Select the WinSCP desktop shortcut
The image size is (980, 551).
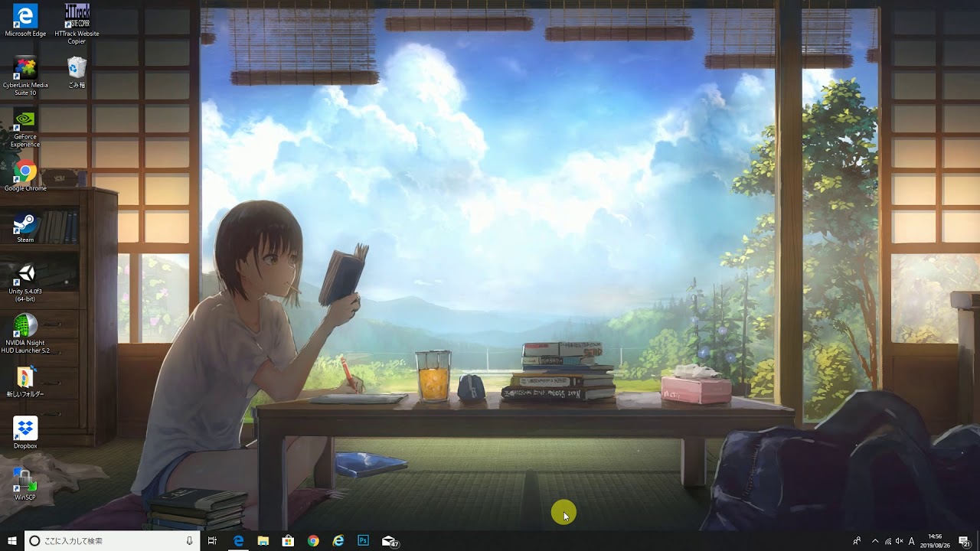[25, 484]
